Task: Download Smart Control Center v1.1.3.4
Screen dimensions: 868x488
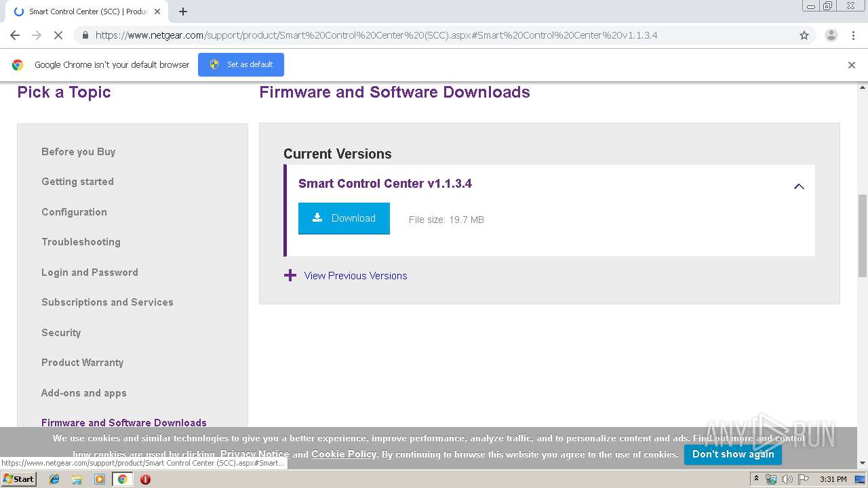Action: coord(344,218)
